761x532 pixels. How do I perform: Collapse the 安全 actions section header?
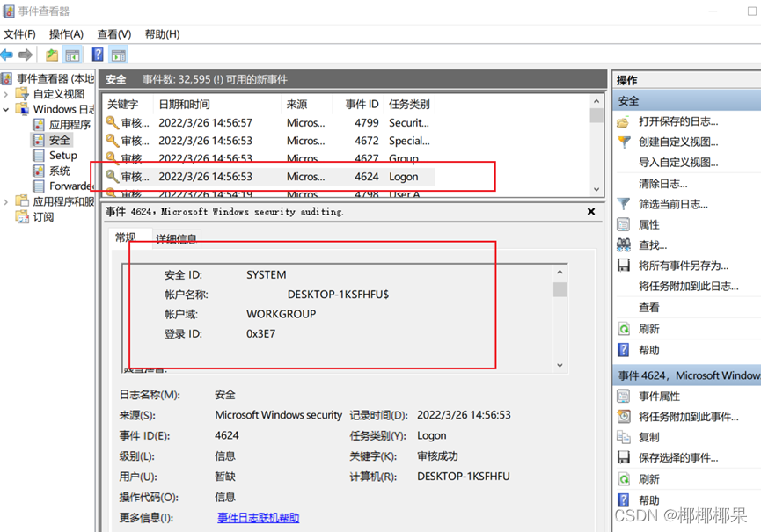[687, 101]
